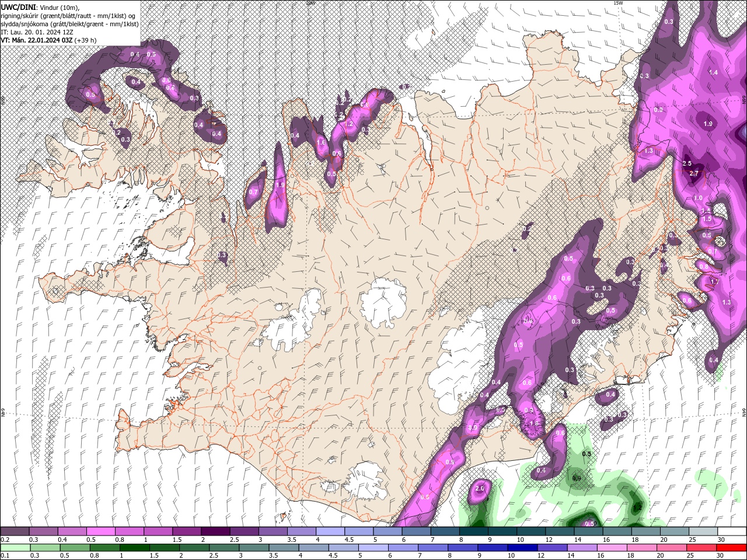
Task: Click the lavender 14 swatch on the rainfall scale
Action: [x=581, y=548]
